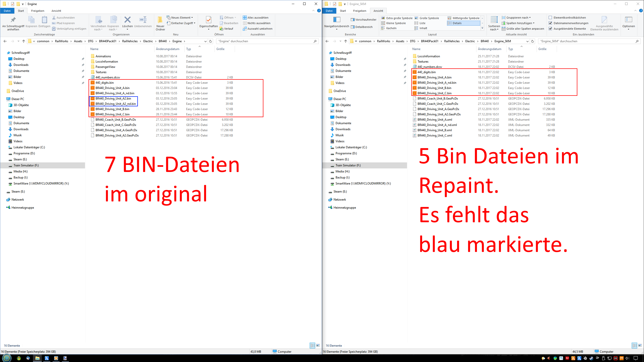The height and width of the screenshot is (362, 644).
Task: Click the Löschen delete icon
Action: coord(127,20)
